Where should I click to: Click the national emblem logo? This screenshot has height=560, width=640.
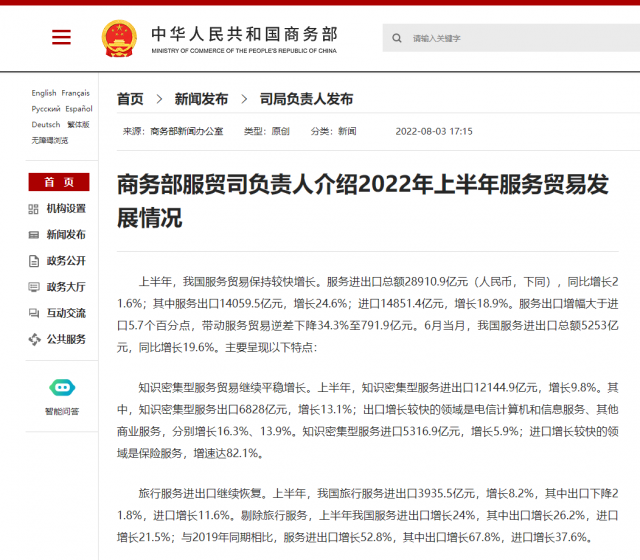click(119, 38)
